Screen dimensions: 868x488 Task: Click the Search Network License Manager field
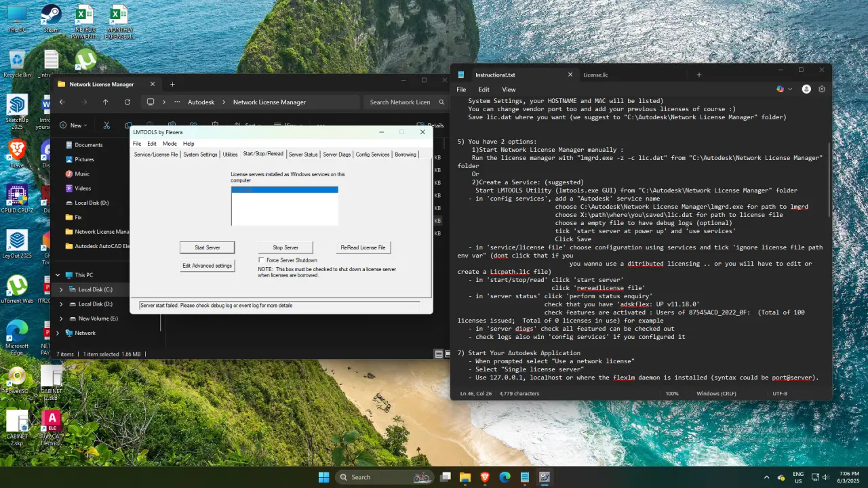tap(406, 102)
